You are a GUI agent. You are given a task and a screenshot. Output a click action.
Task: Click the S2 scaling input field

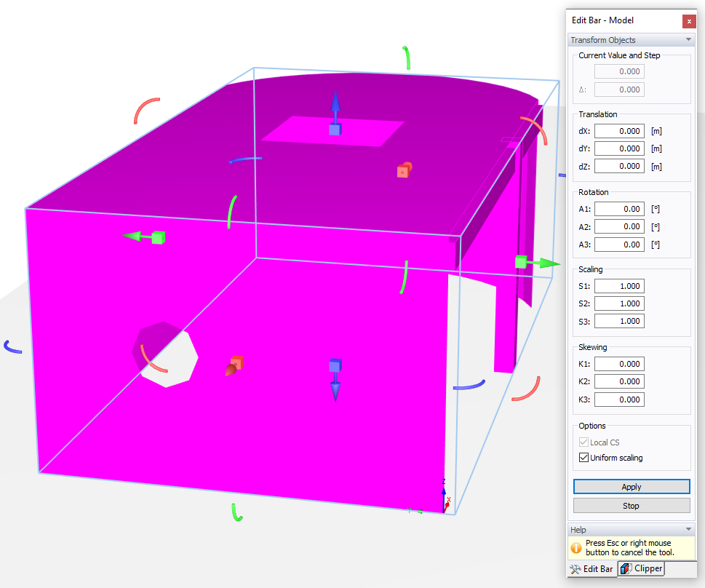(x=619, y=303)
